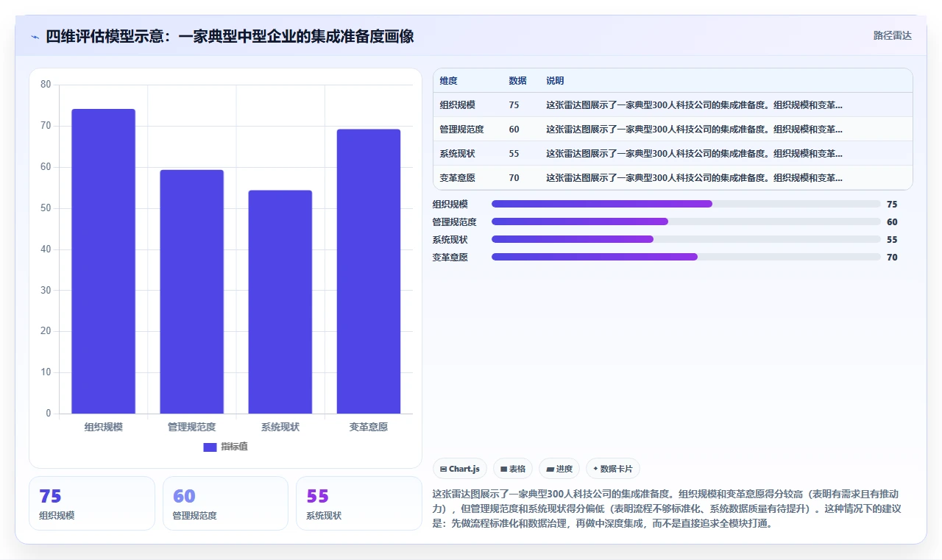942x560 pixels.
Task: Click the 维度 column header
Action: [x=449, y=81]
